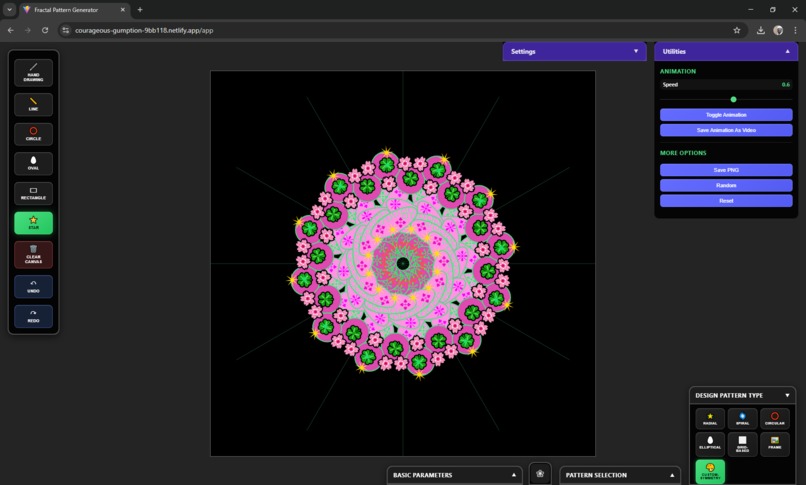The image size is (806, 485).
Task: Click the animation Speed slider handle
Action: click(734, 99)
